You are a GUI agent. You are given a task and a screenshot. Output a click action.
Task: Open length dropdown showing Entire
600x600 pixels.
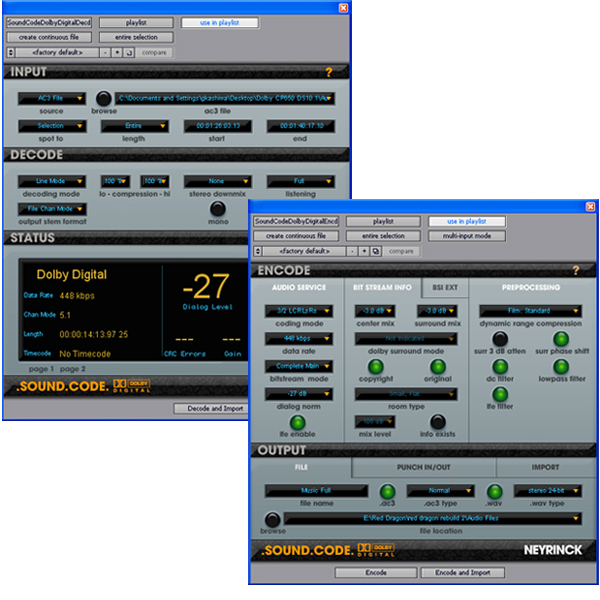pos(135,126)
